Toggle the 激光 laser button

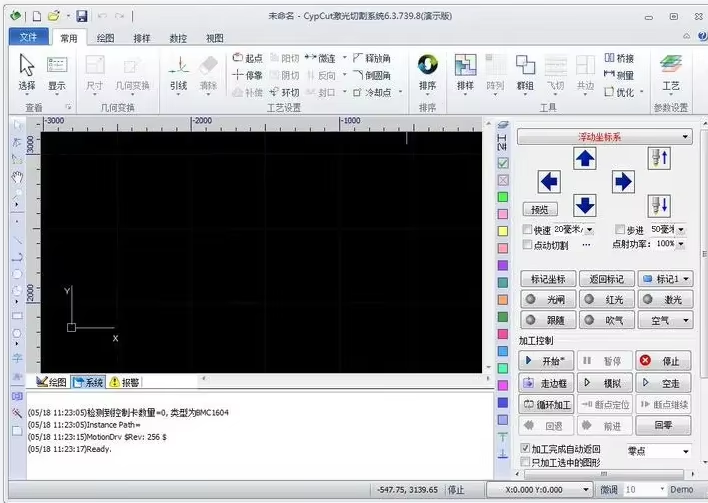point(665,299)
